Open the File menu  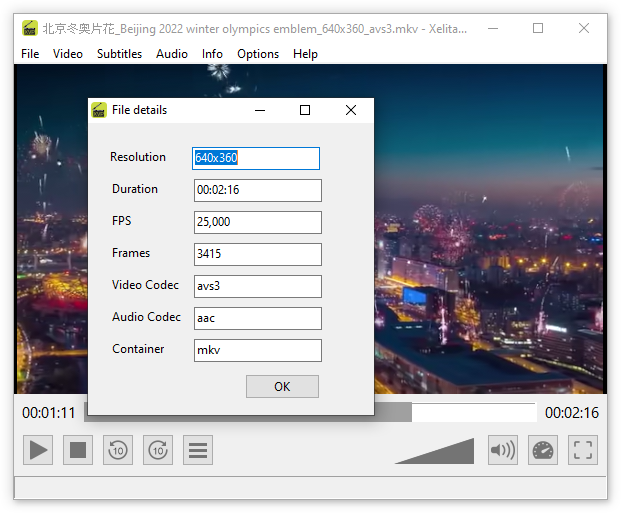[30, 54]
